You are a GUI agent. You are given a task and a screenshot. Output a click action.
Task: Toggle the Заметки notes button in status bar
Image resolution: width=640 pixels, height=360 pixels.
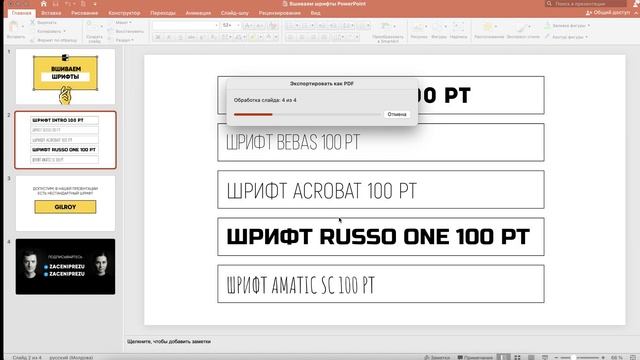coord(437,357)
